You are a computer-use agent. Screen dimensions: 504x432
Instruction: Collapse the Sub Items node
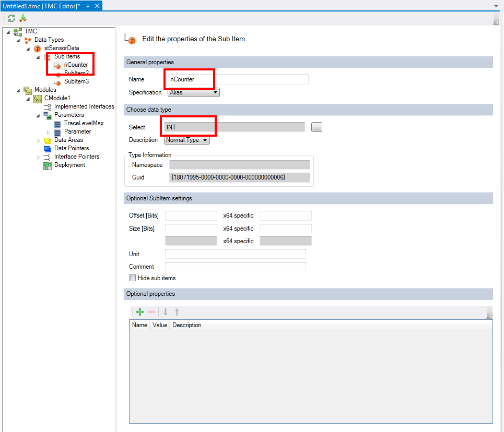point(38,57)
